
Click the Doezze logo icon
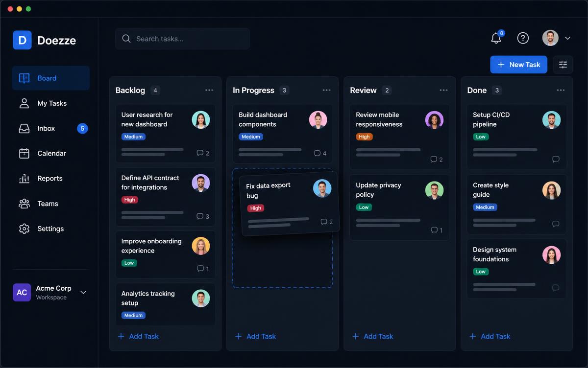22,40
